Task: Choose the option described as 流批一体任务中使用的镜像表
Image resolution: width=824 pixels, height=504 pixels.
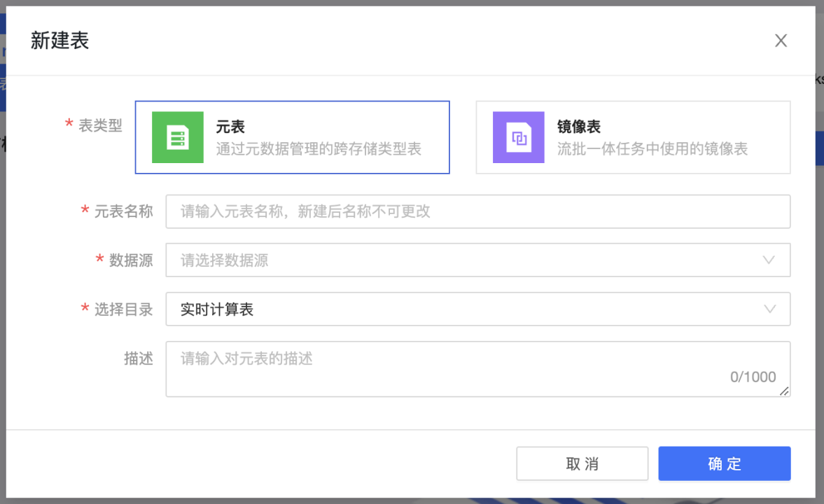Action: pos(652,149)
